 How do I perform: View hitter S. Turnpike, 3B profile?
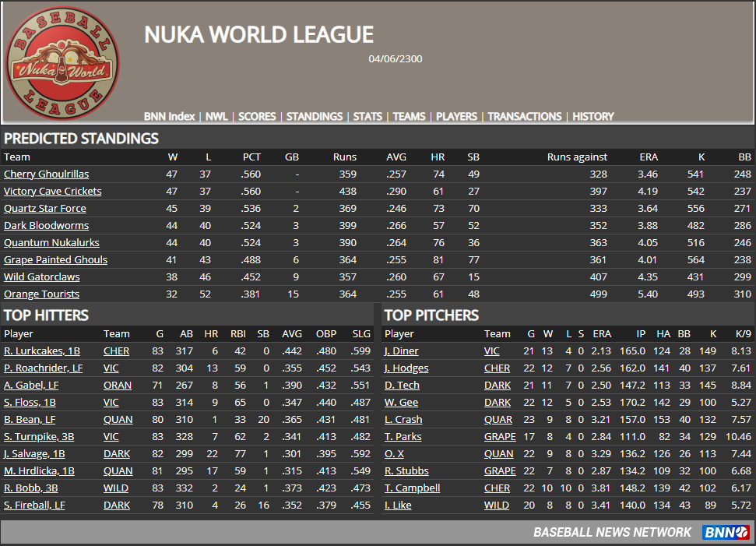(x=39, y=436)
